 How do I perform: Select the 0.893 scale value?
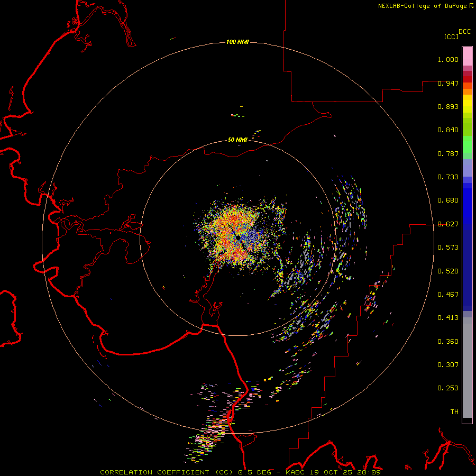pos(448,106)
